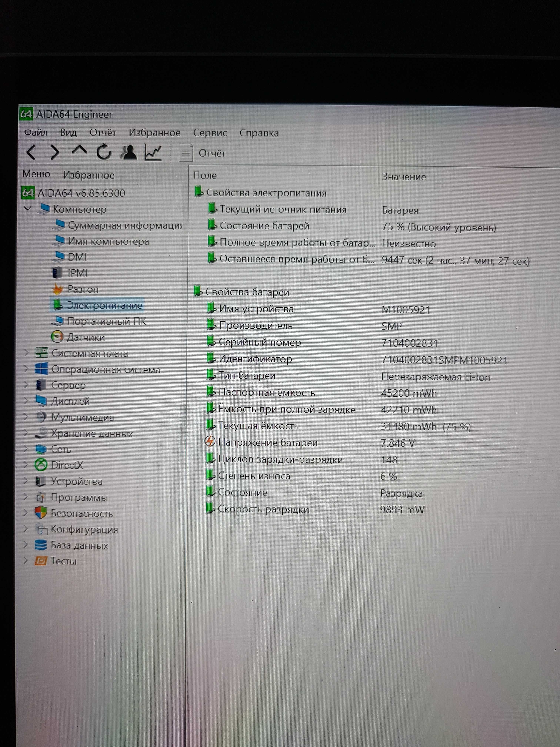
Task: Click the Напряжение батареи lightning icon
Action: (x=210, y=441)
